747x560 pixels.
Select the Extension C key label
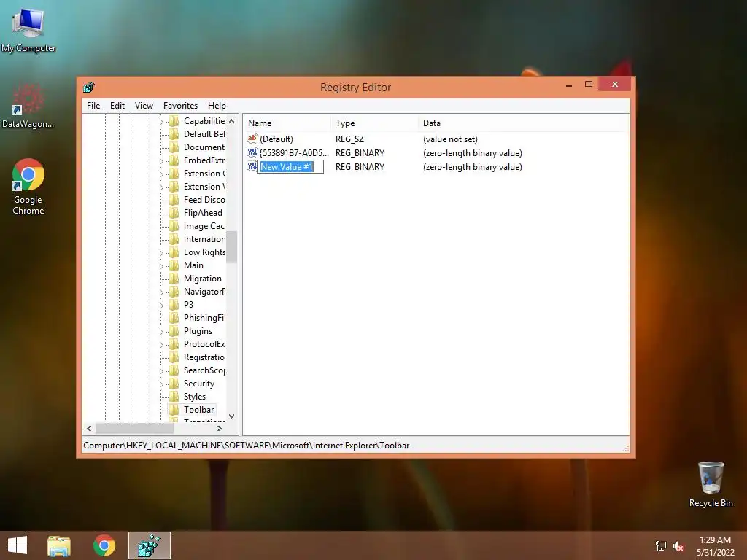(x=205, y=174)
